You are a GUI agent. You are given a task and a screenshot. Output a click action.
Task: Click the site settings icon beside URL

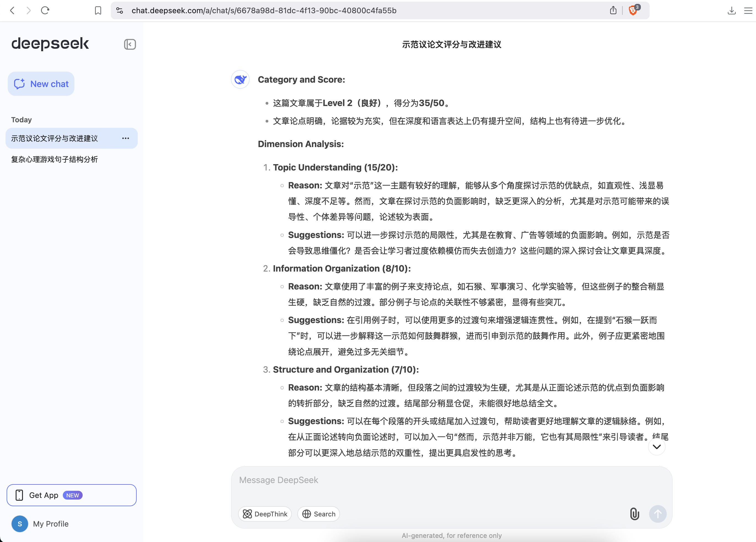click(120, 10)
